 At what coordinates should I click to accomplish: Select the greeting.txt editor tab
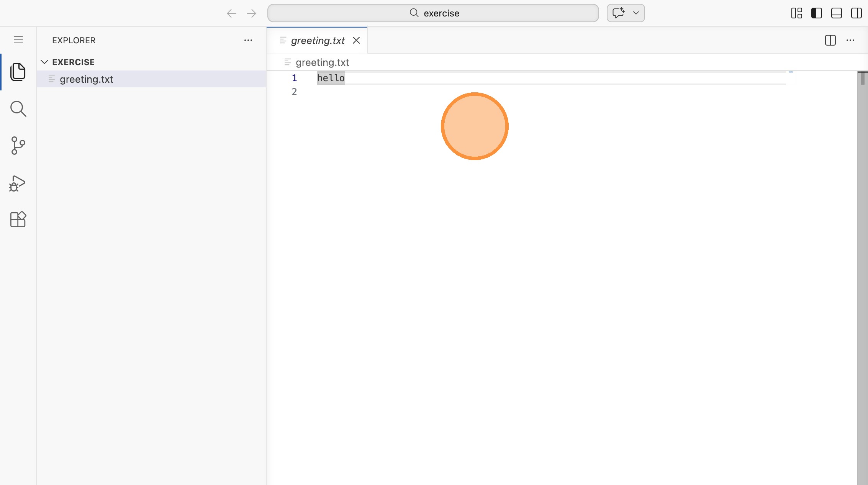(x=318, y=41)
